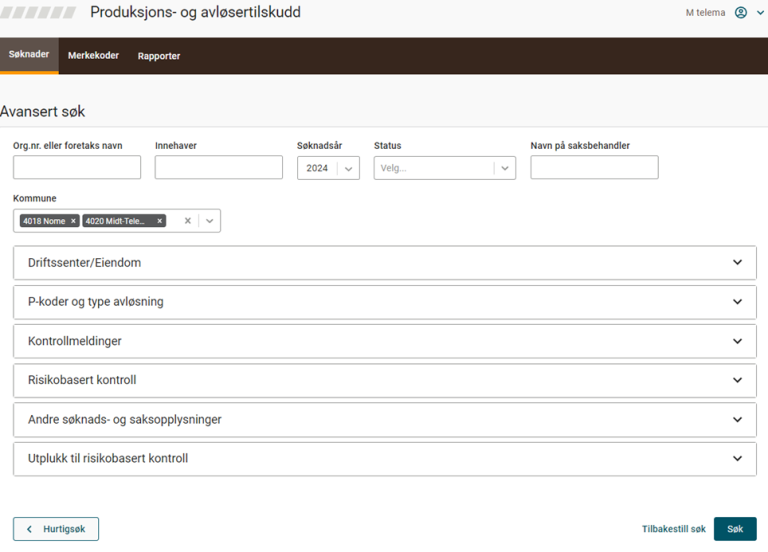Screen dimensions: 768x552
Task: Remove the 4020 Midt-Telemark municipality tag
Action: click(159, 221)
